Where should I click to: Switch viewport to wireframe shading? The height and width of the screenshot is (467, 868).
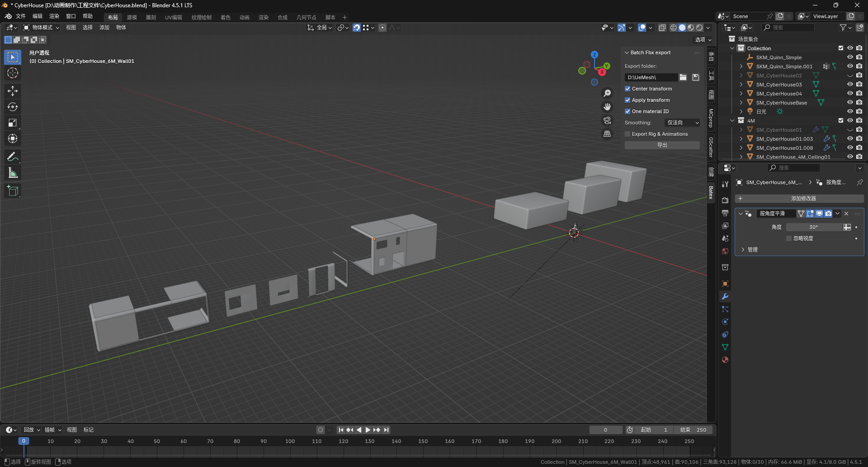point(674,28)
